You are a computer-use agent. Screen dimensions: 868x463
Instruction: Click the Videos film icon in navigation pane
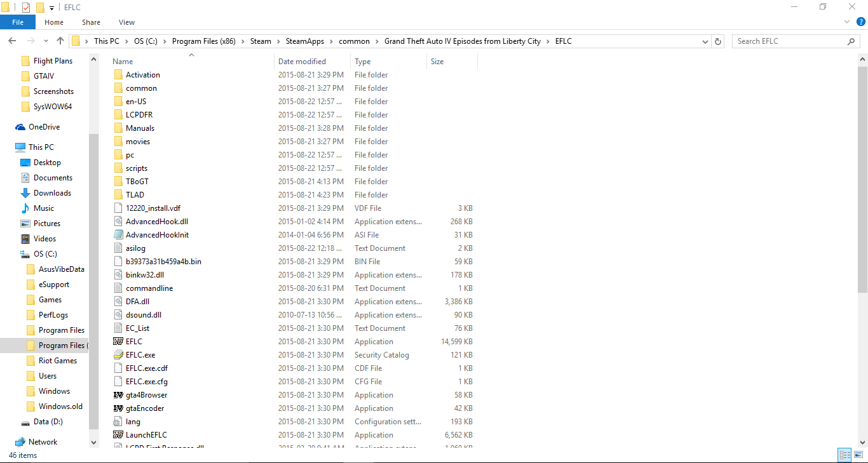(25, 239)
